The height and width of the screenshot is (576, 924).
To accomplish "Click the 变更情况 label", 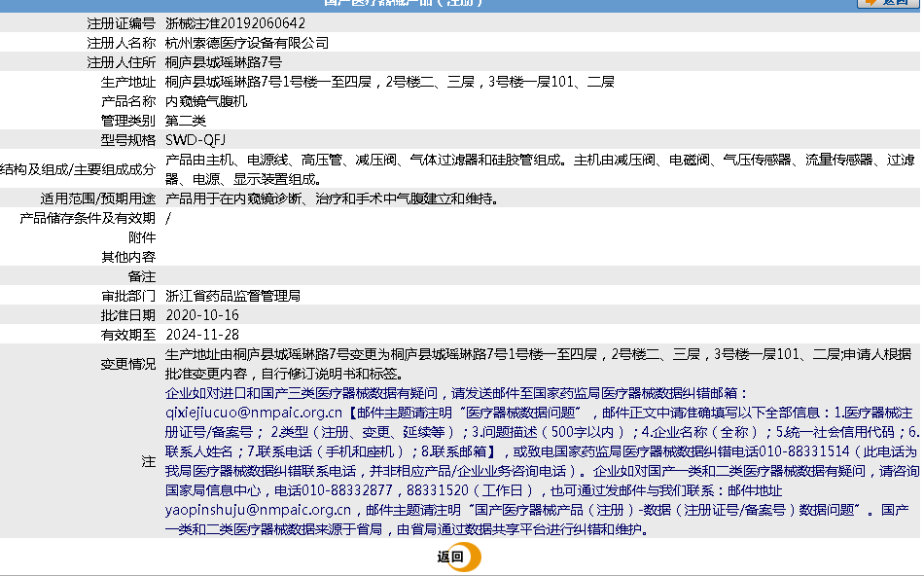I will [127, 364].
